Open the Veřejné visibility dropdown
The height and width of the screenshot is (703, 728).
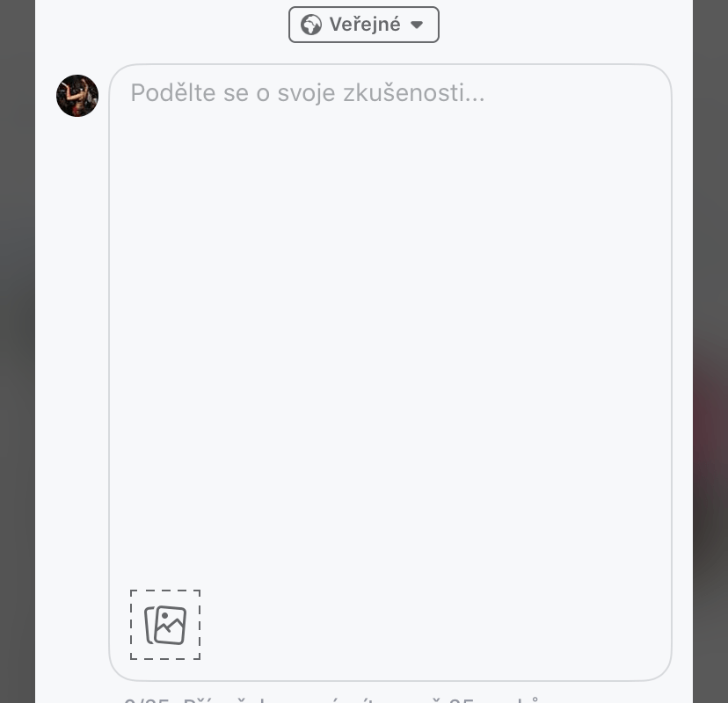click(x=363, y=25)
